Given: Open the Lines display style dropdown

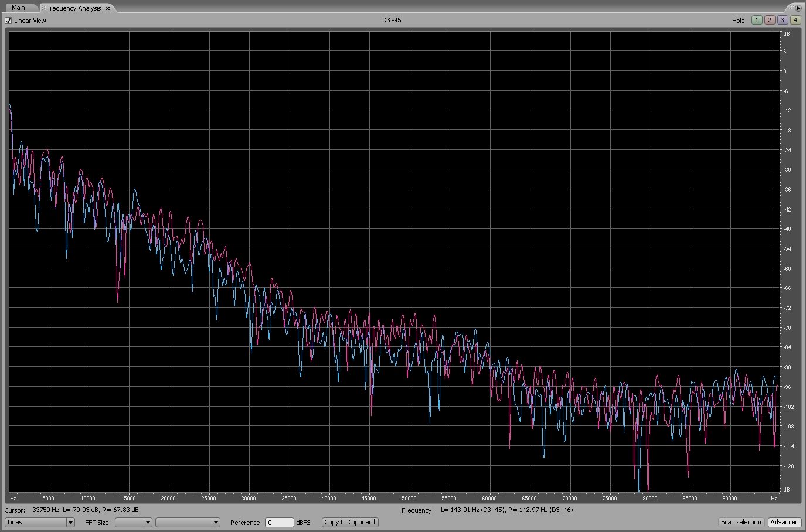Looking at the screenshot, I should click(x=39, y=522).
